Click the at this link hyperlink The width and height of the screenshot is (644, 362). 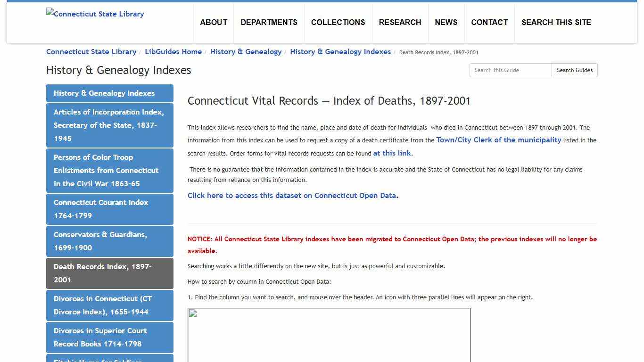(x=392, y=153)
